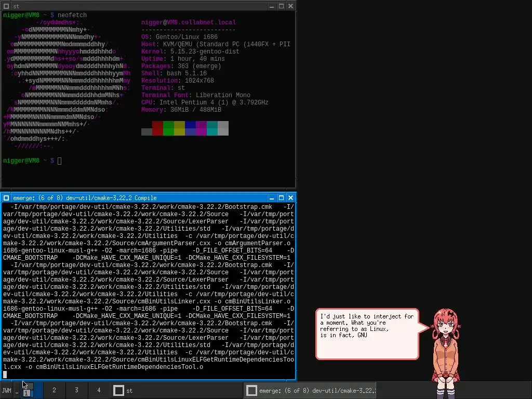
Task: Click the blue neofetch color block
Action: pyautogui.click(x=190, y=128)
